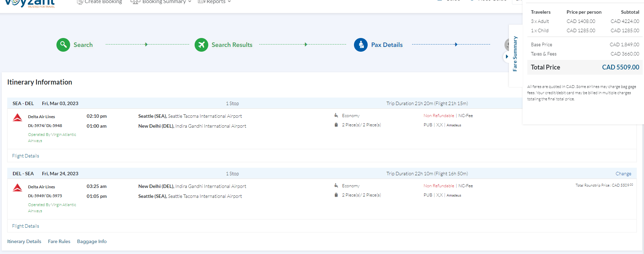The image size is (644, 254).
Task: Click the Fare Summary vertical tab label
Action: (515, 54)
